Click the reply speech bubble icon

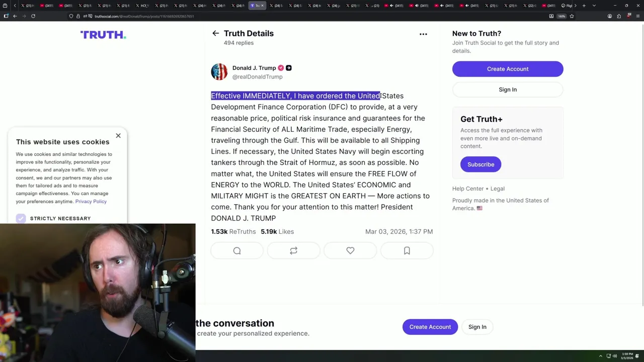[237, 250]
